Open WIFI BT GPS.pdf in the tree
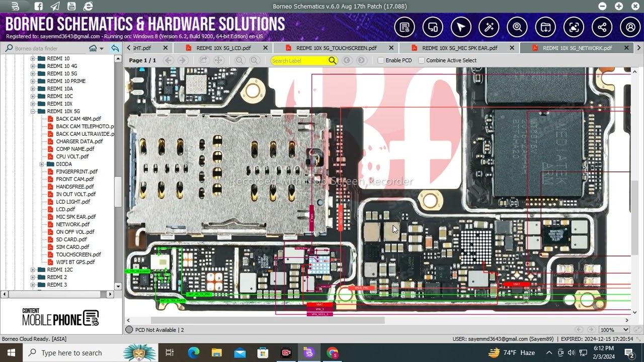 [x=75, y=262]
